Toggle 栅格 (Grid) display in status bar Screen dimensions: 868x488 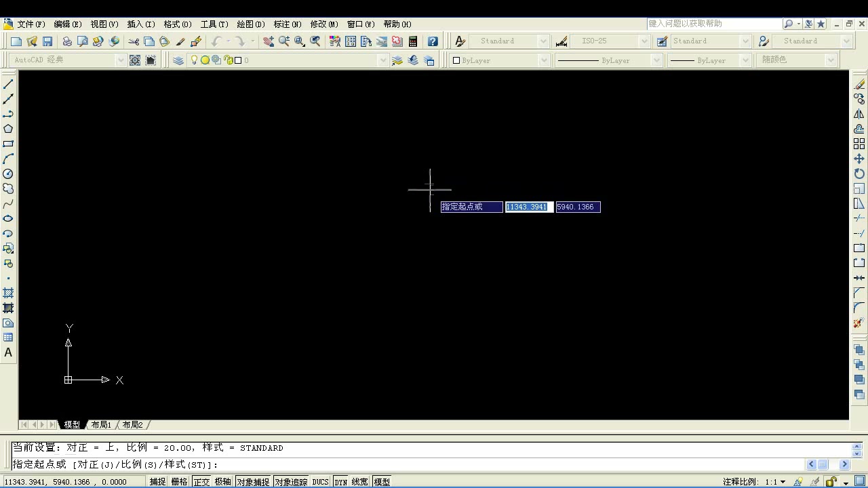click(179, 482)
